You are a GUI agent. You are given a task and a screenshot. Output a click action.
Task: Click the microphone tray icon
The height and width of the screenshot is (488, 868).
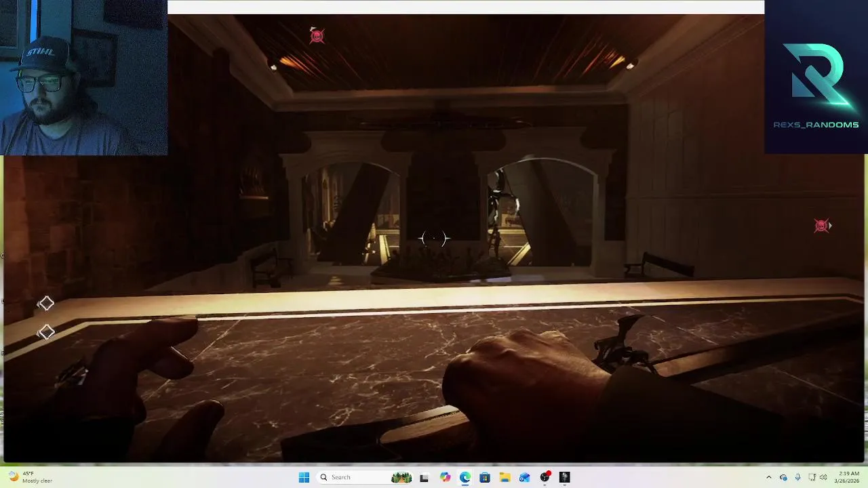(797, 477)
